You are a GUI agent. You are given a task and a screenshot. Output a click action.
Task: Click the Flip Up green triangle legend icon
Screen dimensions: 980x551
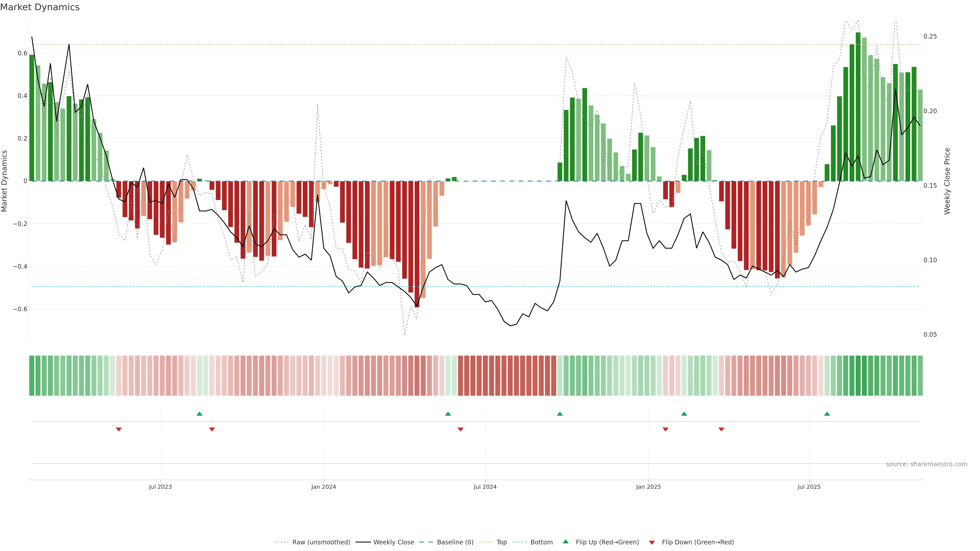(566, 542)
